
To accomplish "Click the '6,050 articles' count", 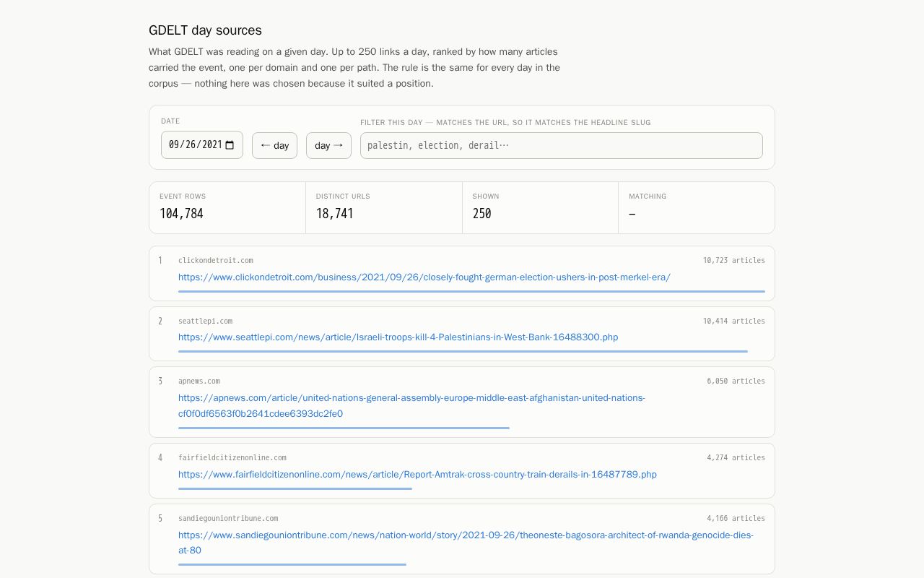I will tap(736, 381).
